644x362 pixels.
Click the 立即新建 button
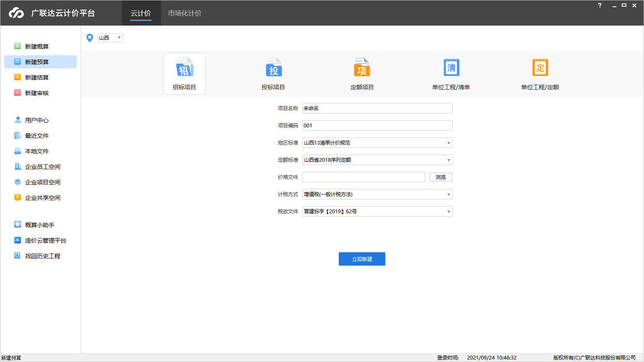click(x=362, y=259)
